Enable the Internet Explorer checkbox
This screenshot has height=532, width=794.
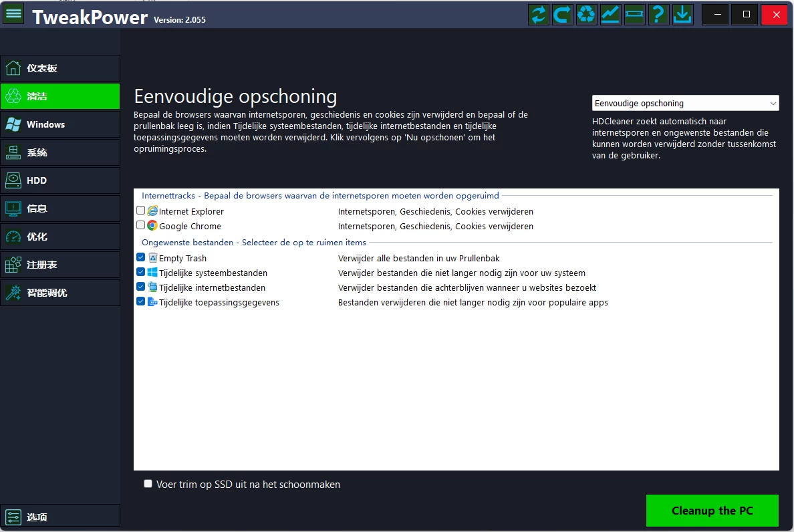[x=140, y=211]
